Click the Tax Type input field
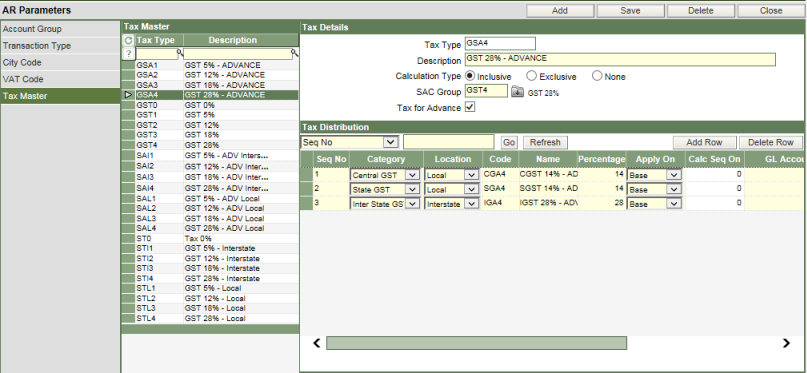The height and width of the screenshot is (373, 807). (500, 44)
